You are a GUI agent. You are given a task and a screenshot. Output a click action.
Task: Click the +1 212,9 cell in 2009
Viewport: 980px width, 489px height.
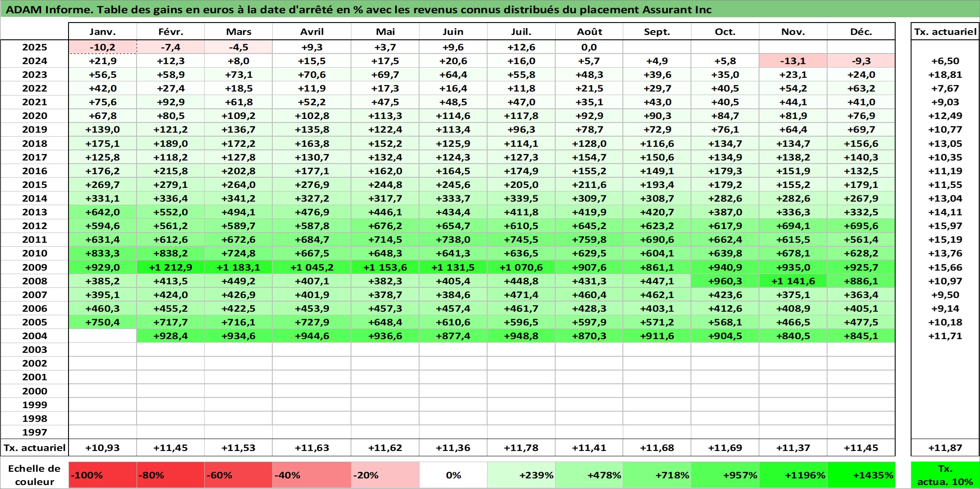click(171, 267)
